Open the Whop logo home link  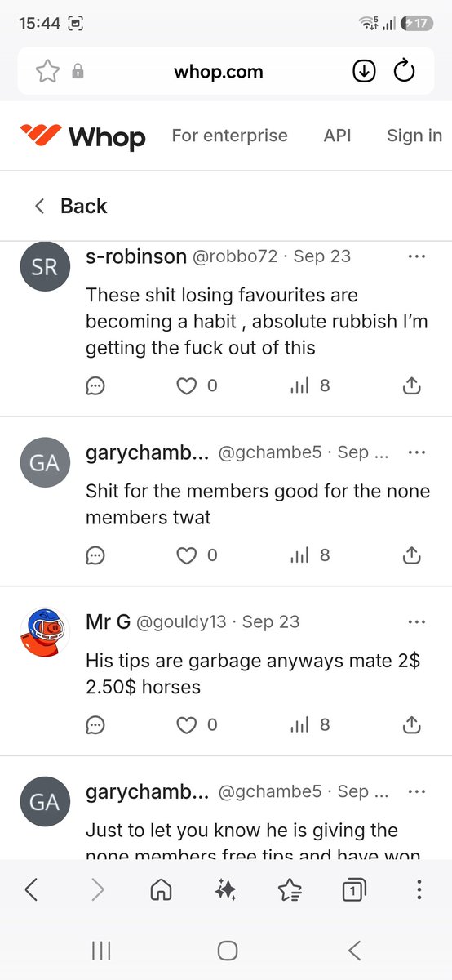82,136
